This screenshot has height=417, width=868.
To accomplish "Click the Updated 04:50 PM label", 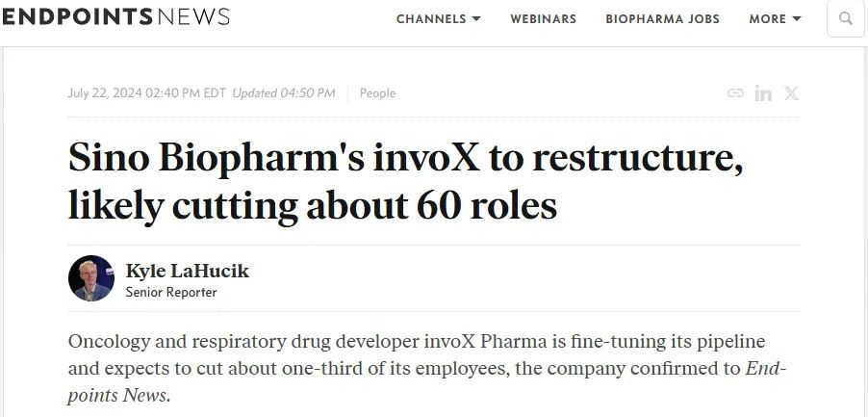I will (284, 93).
